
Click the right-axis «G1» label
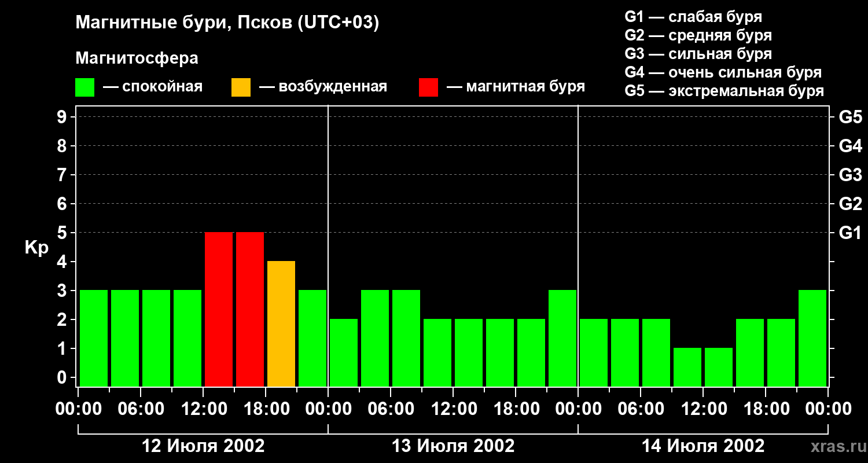coord(850,233)
